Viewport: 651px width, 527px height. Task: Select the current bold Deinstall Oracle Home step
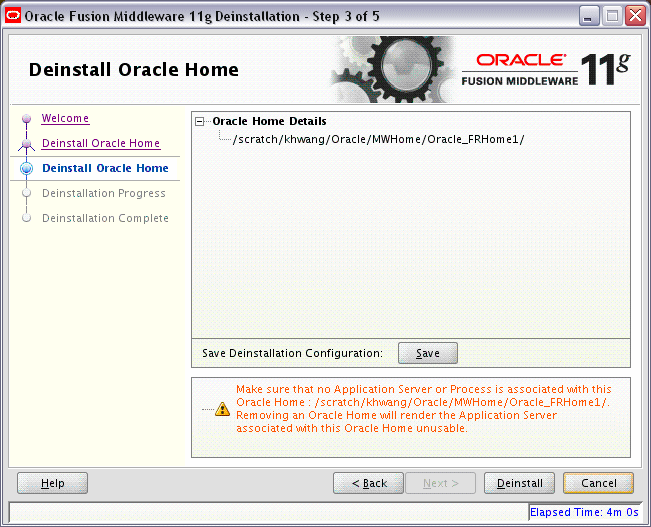tap(105, 168)
